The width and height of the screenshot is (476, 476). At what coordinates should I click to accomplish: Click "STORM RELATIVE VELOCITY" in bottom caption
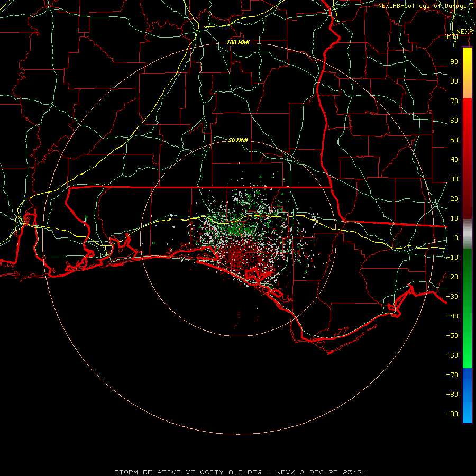(x=169, y=472)
